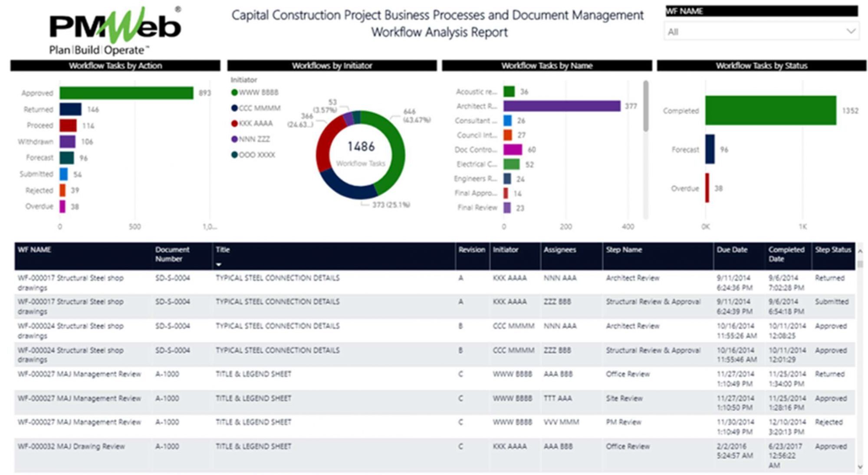Sort by the WF NAME column header

coord(35,250)
